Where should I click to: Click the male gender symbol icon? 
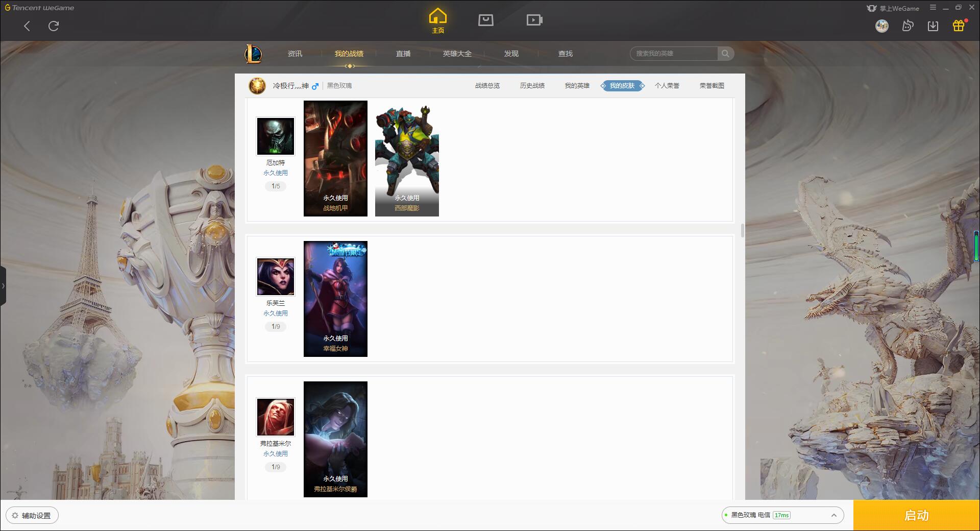315,86
